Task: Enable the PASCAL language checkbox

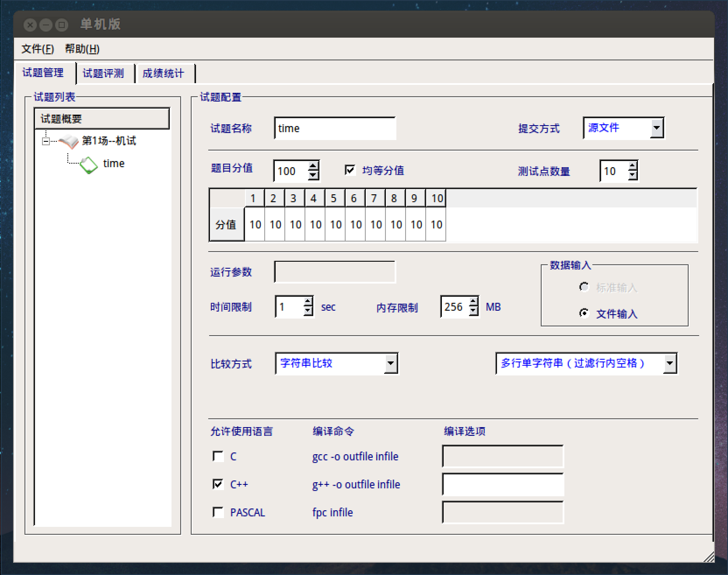Action: (218, 512)
